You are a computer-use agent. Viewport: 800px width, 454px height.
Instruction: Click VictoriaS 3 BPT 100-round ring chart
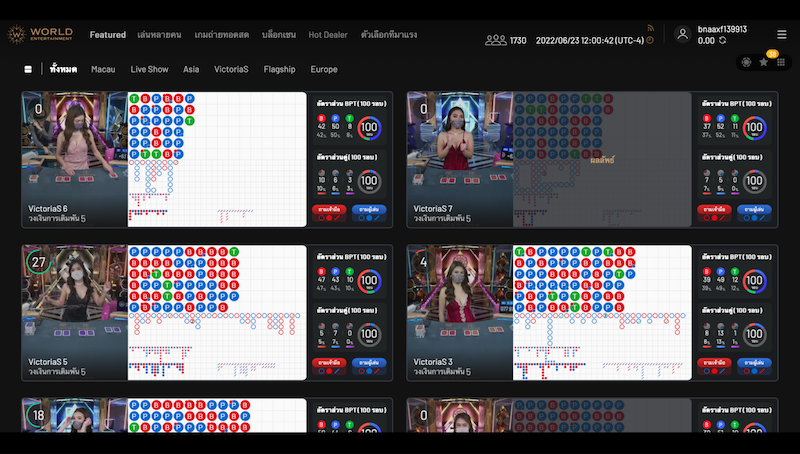(x=754, y=281)
